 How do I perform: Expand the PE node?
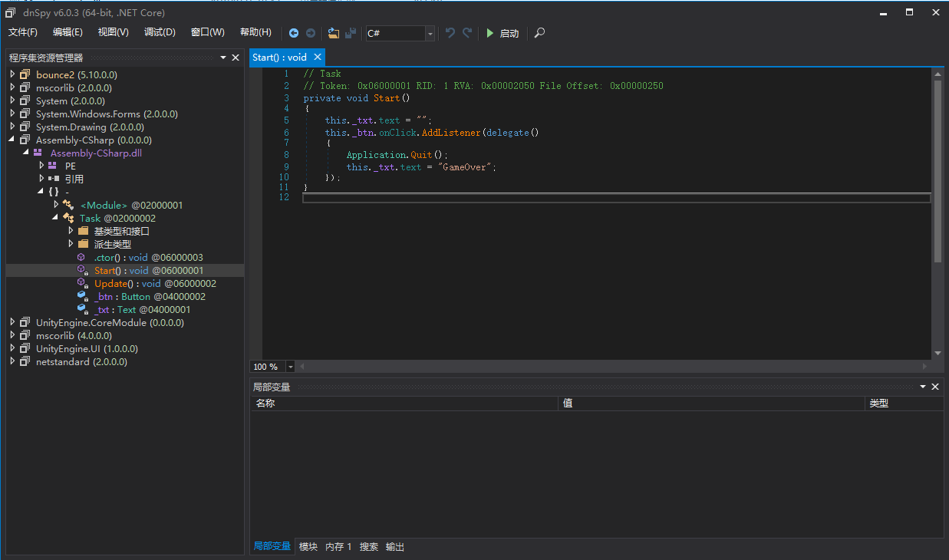coord(41,166)
